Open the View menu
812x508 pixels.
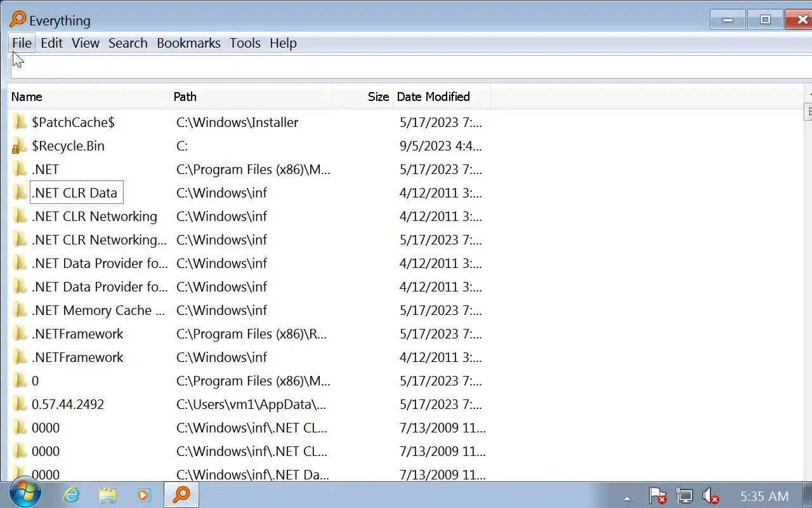85,43
